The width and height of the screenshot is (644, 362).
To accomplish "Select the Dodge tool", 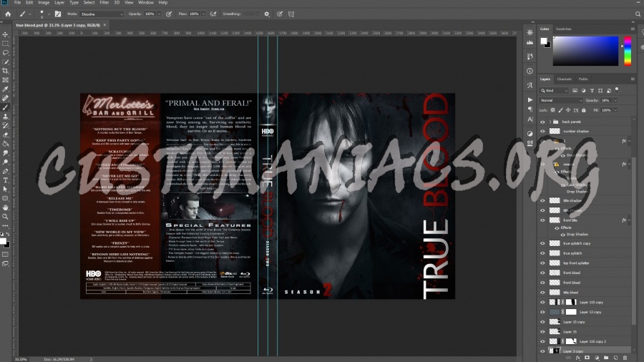I will [5, 162].
